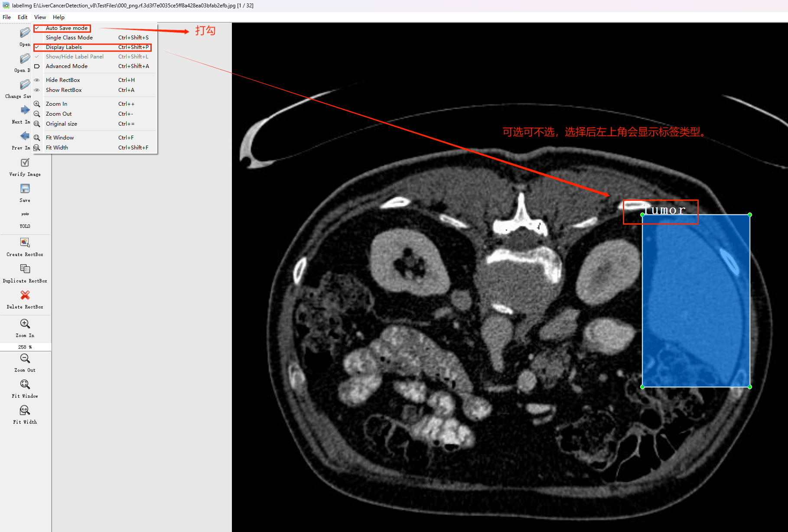This screenshot has width=788, height=532.
Task: Click the Save floppy disk icon
Action: pyautogui.click(x=25, y=189)
